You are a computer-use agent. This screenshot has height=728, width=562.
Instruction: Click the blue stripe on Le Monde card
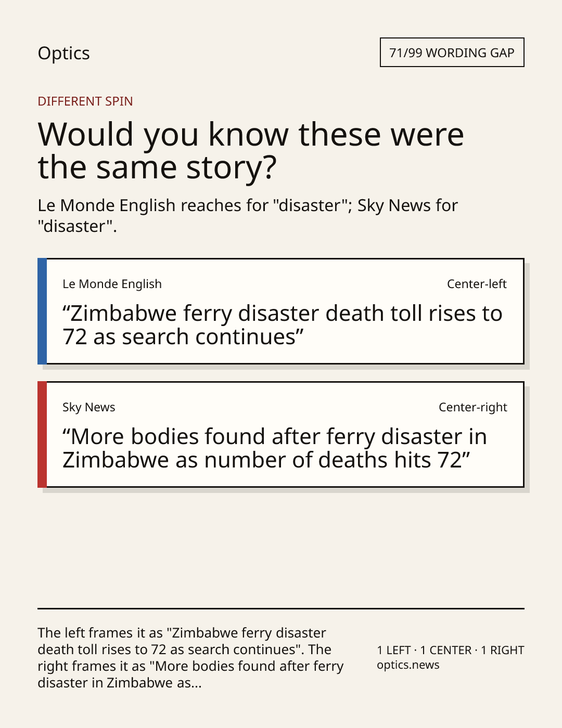tap(42, 311)
